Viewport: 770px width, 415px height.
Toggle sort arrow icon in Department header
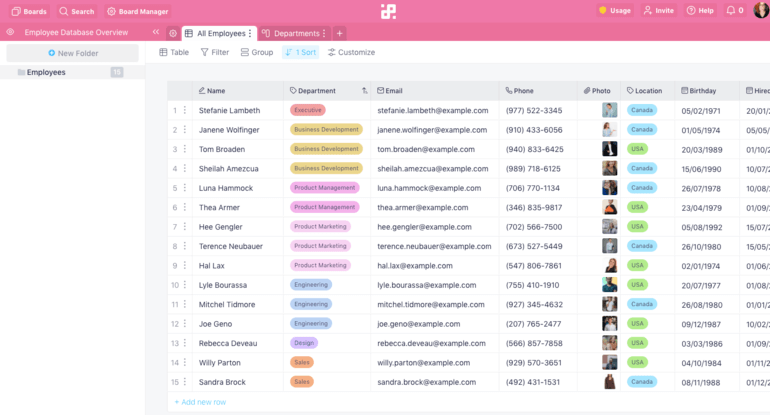(x=364, y=91)
